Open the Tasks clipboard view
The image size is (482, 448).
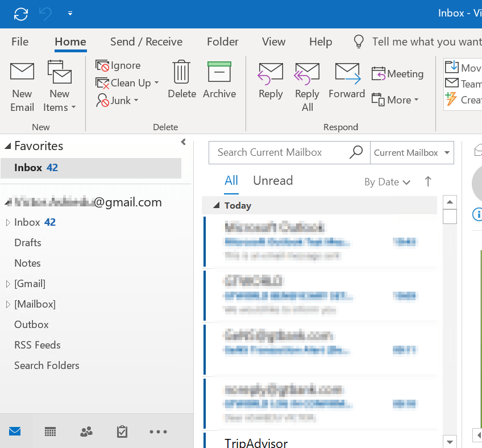[122, 432]
